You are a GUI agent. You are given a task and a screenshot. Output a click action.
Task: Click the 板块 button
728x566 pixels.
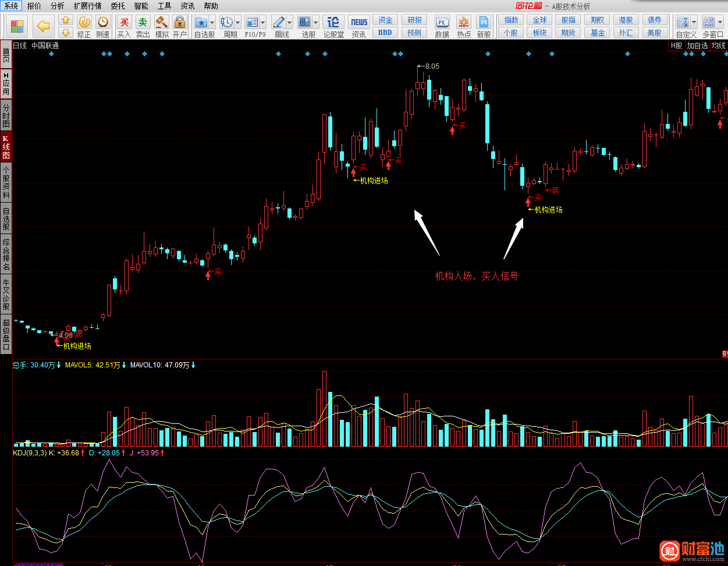(540, 33)
